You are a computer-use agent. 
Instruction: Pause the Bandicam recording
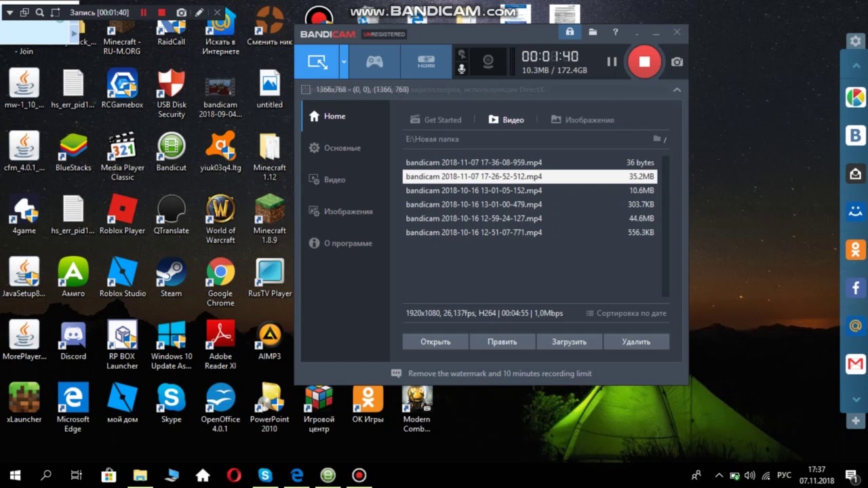pos(612,62)
